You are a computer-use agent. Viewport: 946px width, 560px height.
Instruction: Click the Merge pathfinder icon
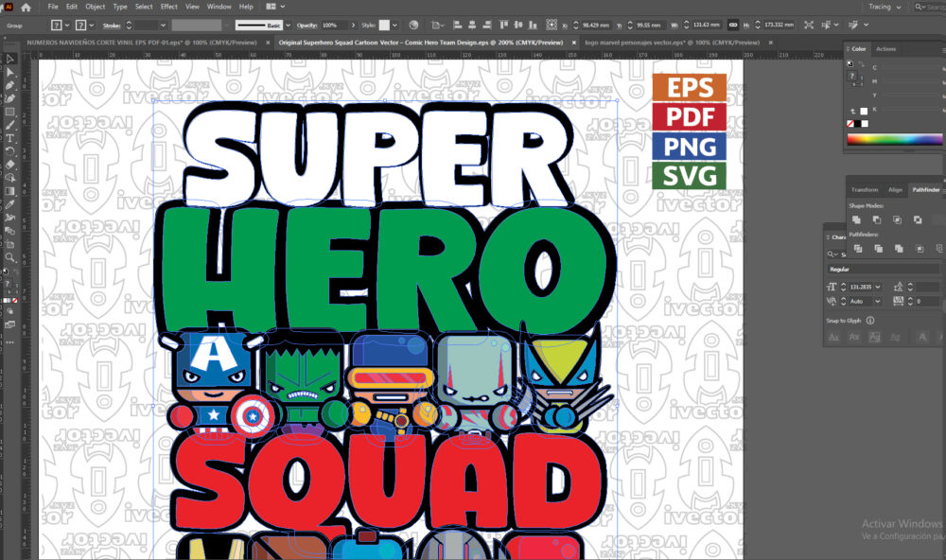[899, 249]
